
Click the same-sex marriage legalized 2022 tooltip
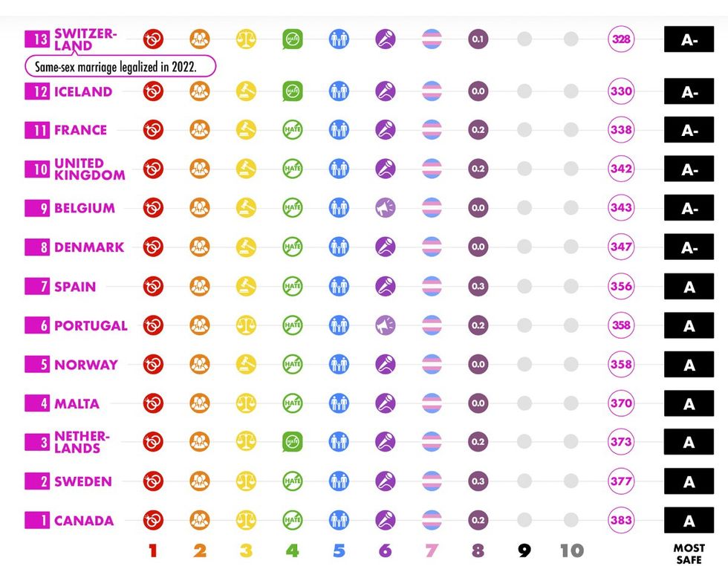121,66
